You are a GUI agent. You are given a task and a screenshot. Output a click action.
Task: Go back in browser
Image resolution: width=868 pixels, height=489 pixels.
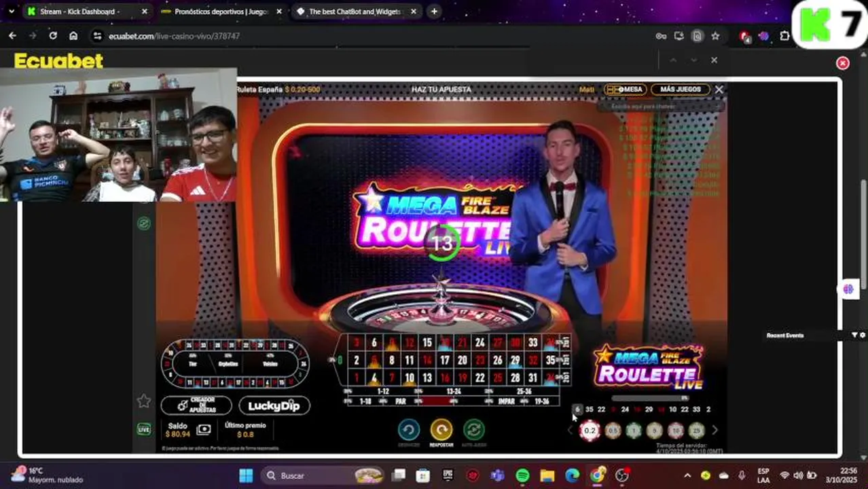point(12,36)
